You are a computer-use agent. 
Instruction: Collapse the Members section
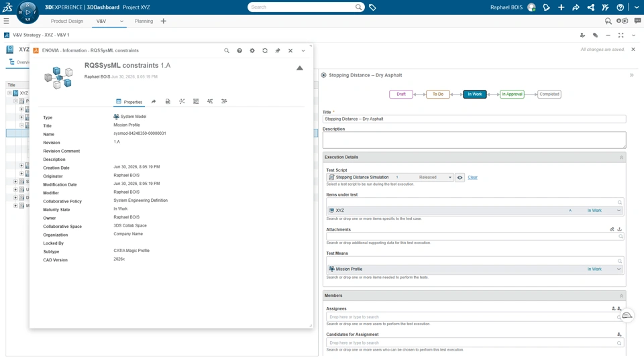[x=621, y=296]
